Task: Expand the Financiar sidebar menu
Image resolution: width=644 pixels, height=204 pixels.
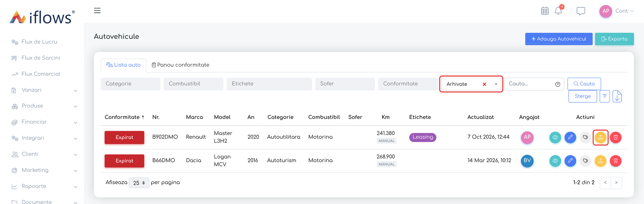Action: [44, 122]
